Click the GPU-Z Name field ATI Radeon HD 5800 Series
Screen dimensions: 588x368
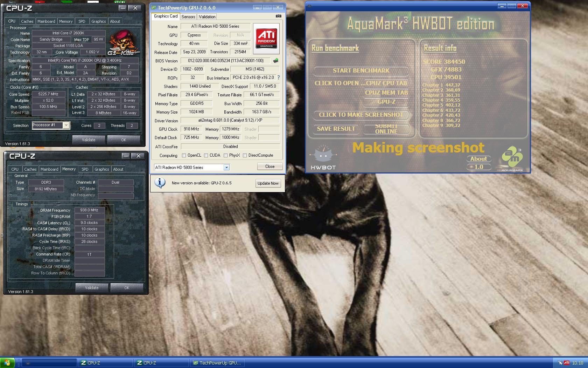(215, 26)
